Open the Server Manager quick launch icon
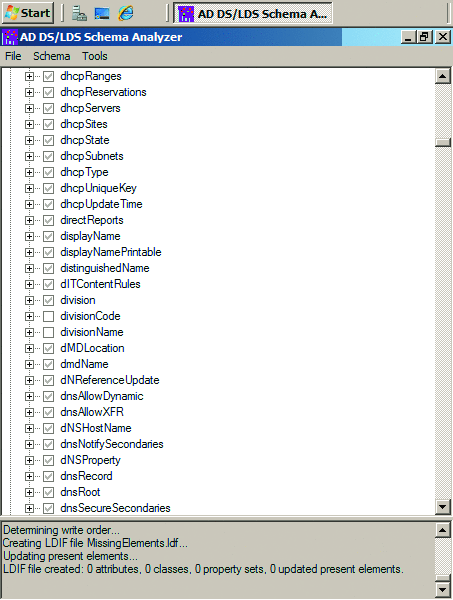 (x=80, y=13)
